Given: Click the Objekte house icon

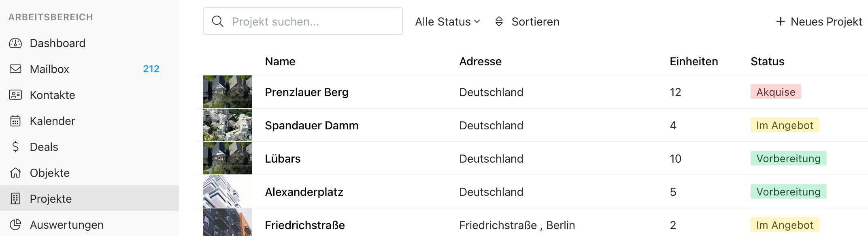Looking at the screenshot, I should point(15,173).
